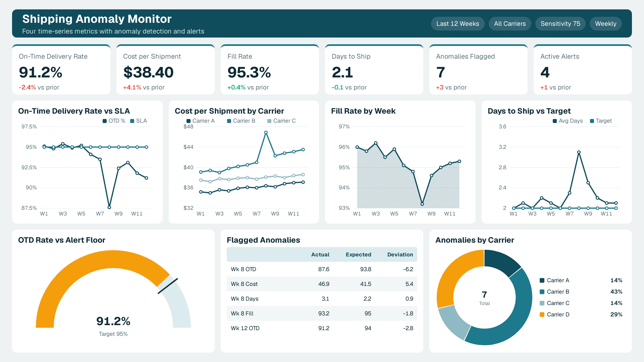Click the -1.8 deviation cell

pos(408,313)
